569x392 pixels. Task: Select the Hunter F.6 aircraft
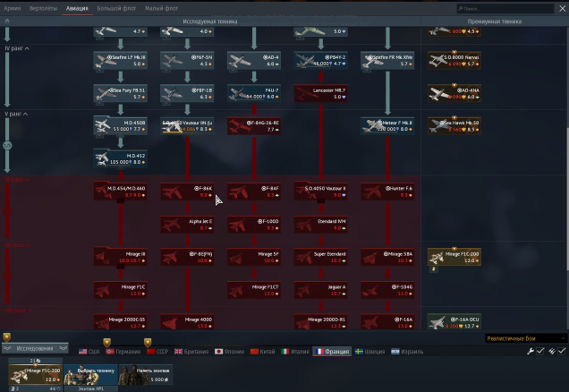pyautogui.click(x=387, y=192)
